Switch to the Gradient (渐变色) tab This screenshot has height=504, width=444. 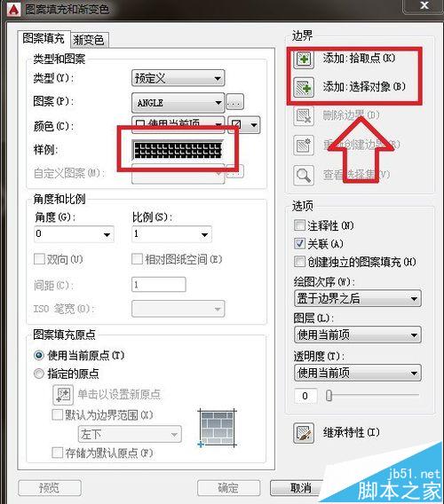(x=89, y=40)
